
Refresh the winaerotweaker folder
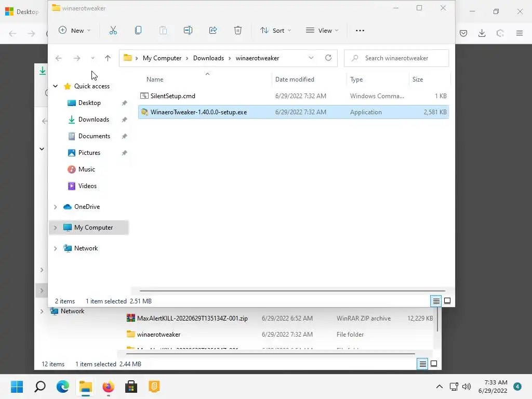328,58
